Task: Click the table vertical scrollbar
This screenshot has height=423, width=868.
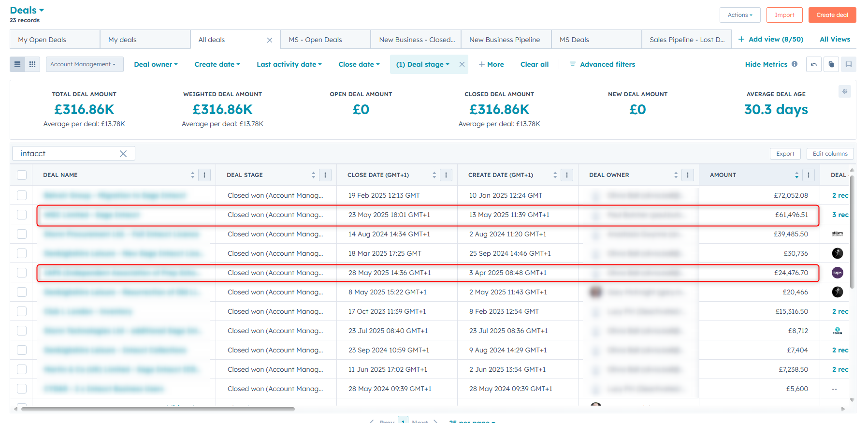Action: coord(853,232)
